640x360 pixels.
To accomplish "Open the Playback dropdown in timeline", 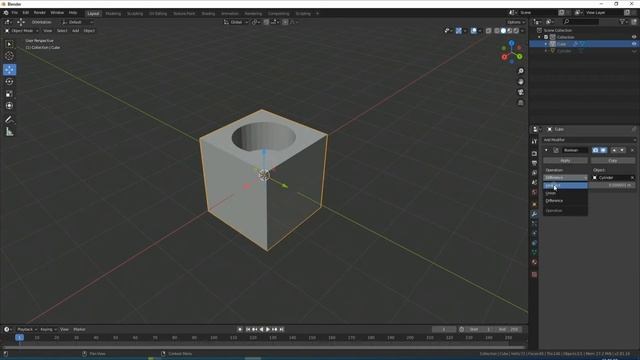I will (27, 329).
